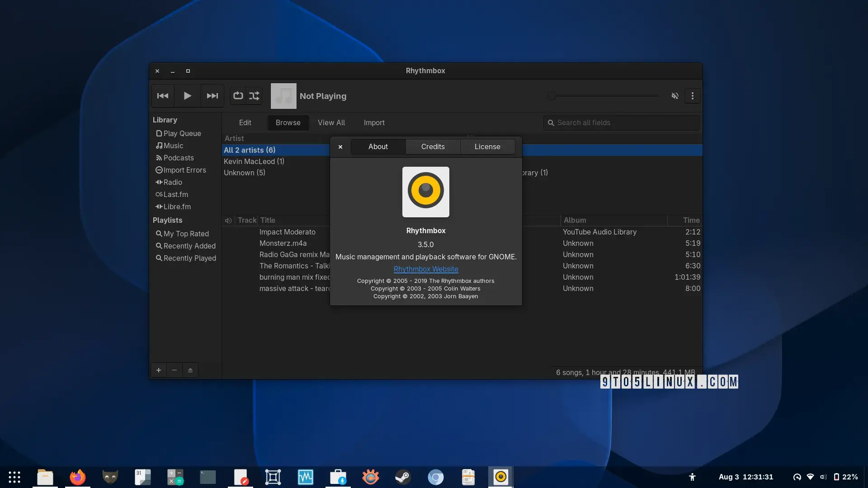Image resolution: width=868 pixels, height=488 pixels.
Task: Unmute using the volume icon
Action: [675, 96]
